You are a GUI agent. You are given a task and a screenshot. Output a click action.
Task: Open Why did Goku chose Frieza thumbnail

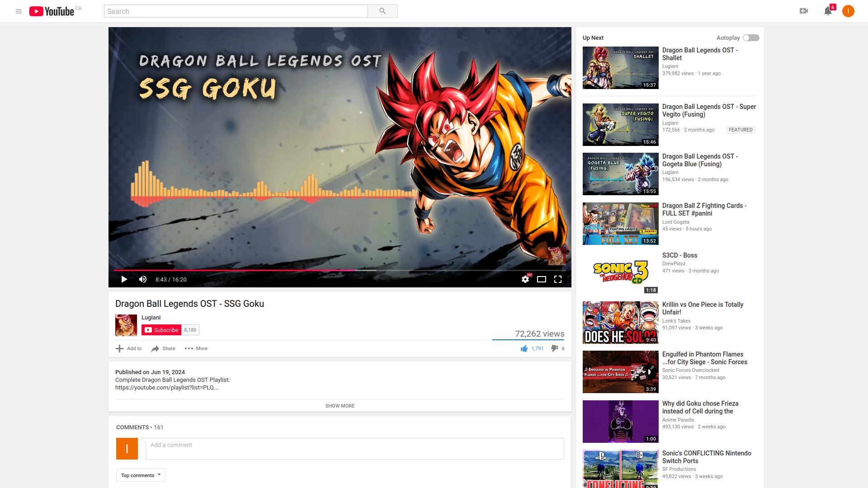(x=621, y=422)
